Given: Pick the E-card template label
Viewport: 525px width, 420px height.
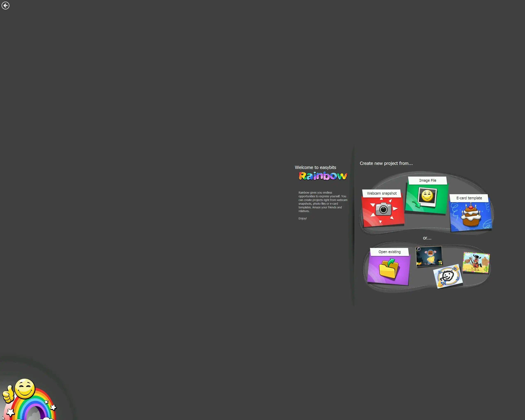Looking at the screenshot, I should coord(469,198).
